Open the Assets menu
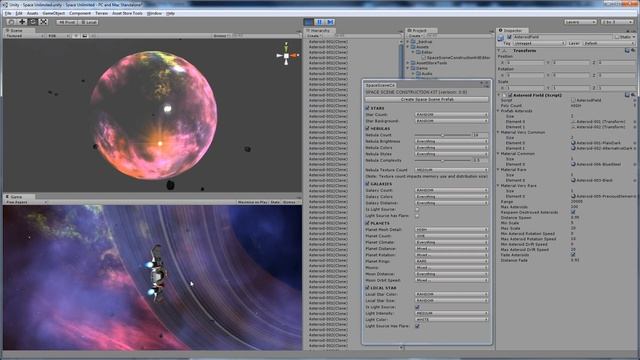 point(32,13)
